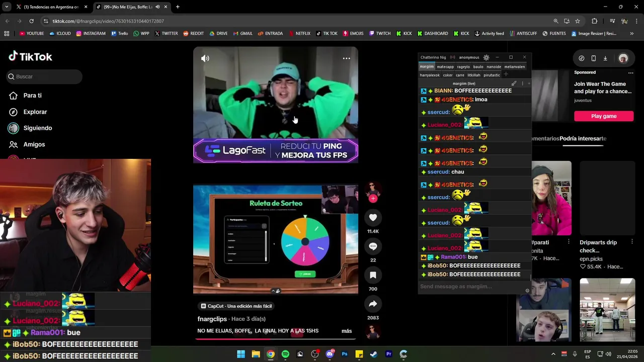The image size is (644, 362).
Task: Open the pirutastic channel tab
Action: click(x=492, y=75)
